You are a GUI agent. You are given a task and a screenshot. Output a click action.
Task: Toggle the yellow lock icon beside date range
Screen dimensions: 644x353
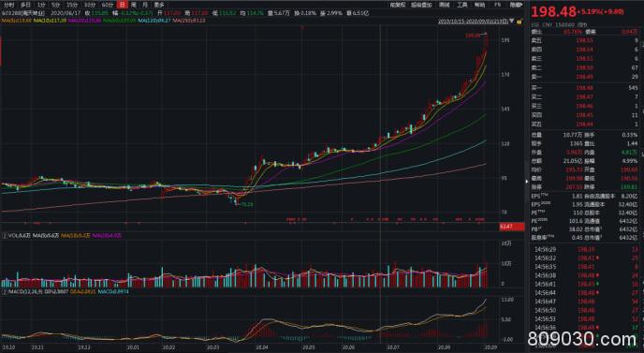pyautogui.click(x=520, y=21)
